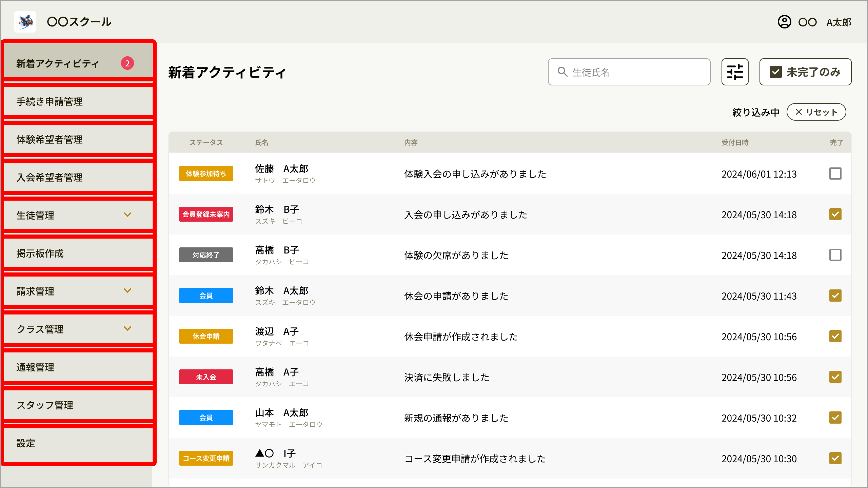868x488 pixels.
Task: Click the 休会申請 status badge
Action: click(x=206, y=336)
